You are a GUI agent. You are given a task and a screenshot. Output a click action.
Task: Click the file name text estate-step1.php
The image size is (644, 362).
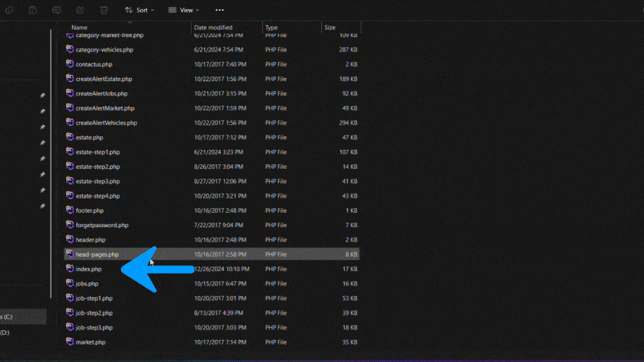(98, 152)
